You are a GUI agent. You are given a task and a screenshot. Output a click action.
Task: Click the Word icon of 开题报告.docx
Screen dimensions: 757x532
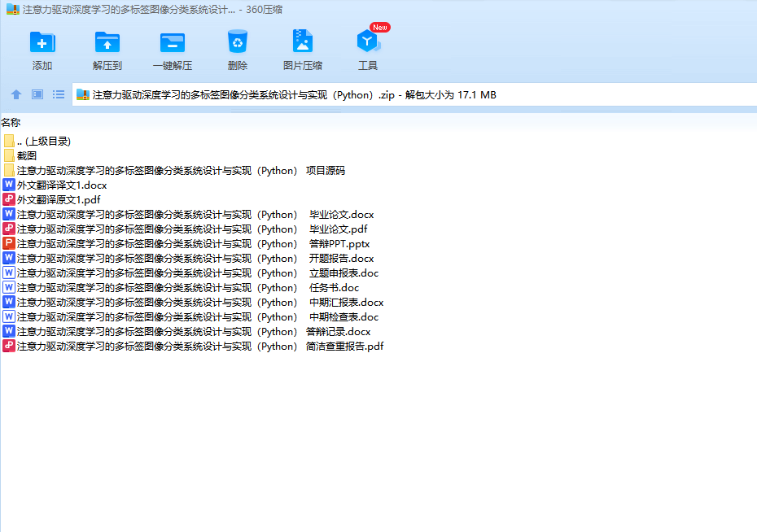coord(9,258)
